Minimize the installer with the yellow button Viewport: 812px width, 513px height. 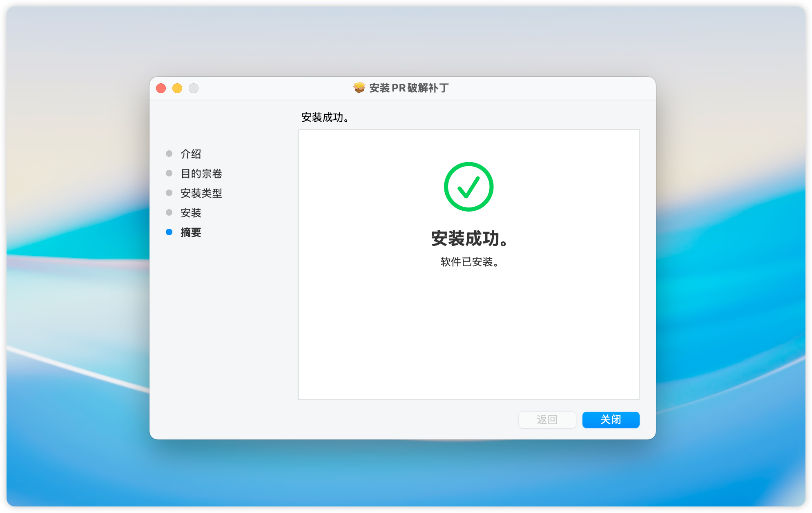pyautogui.click(x=177, y=88)
